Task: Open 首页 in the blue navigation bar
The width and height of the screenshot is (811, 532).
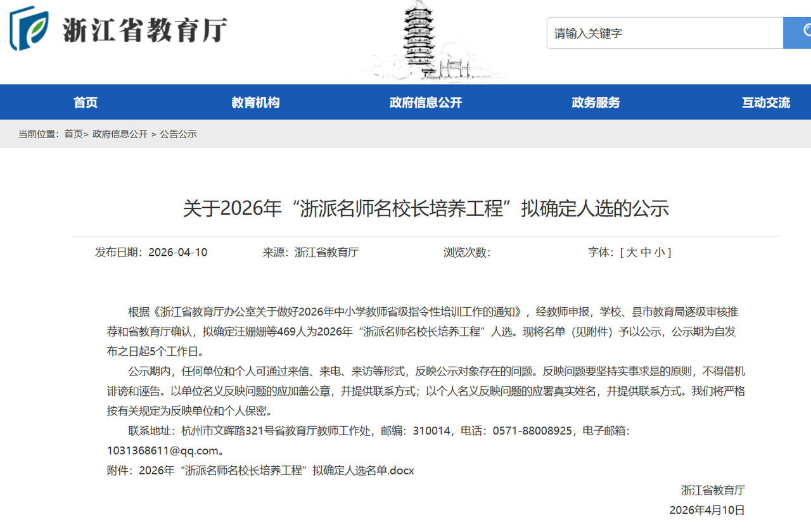Action: [86, 103]
